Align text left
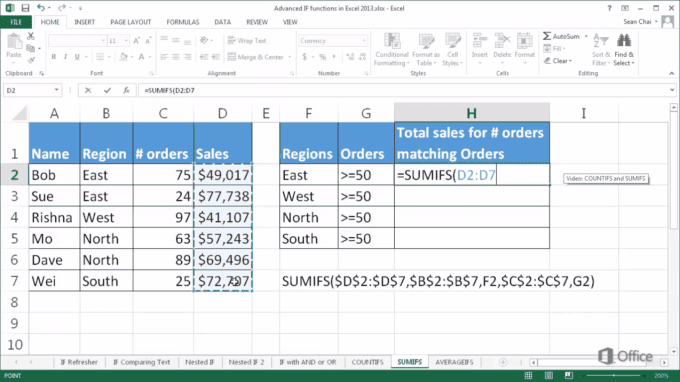The height and width of the screenshot is (382, 680). click(x=164, y=57)
